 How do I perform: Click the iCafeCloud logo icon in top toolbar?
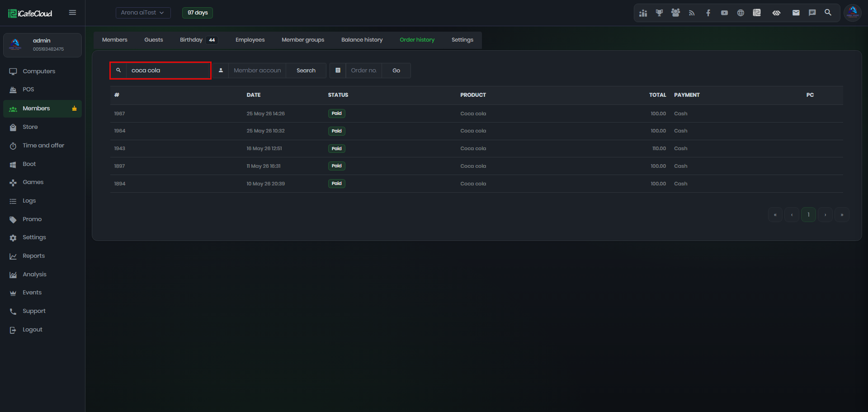click(757, 13)
